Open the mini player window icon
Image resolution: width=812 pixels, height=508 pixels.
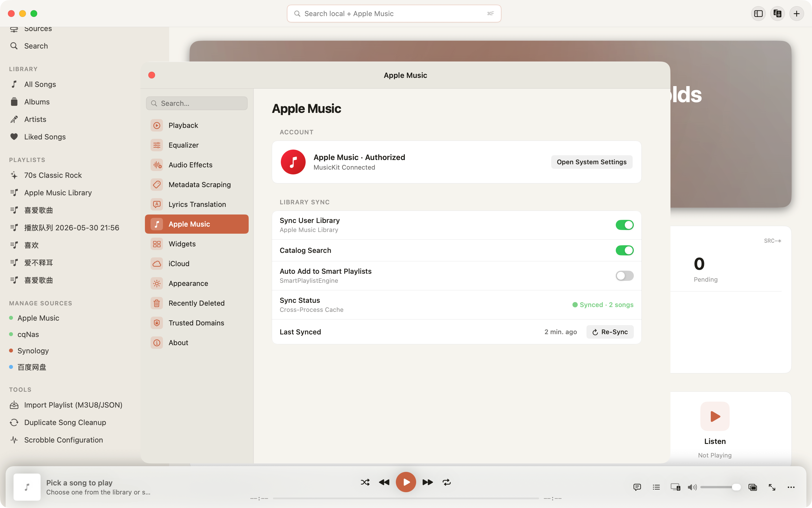tap(753, 487)
